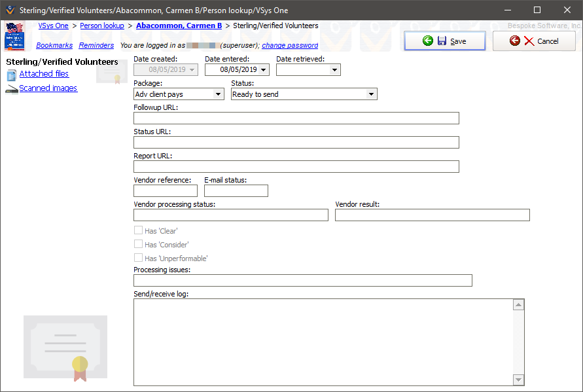
Task: Click the Attached files document icon
Action: (11, 75)
